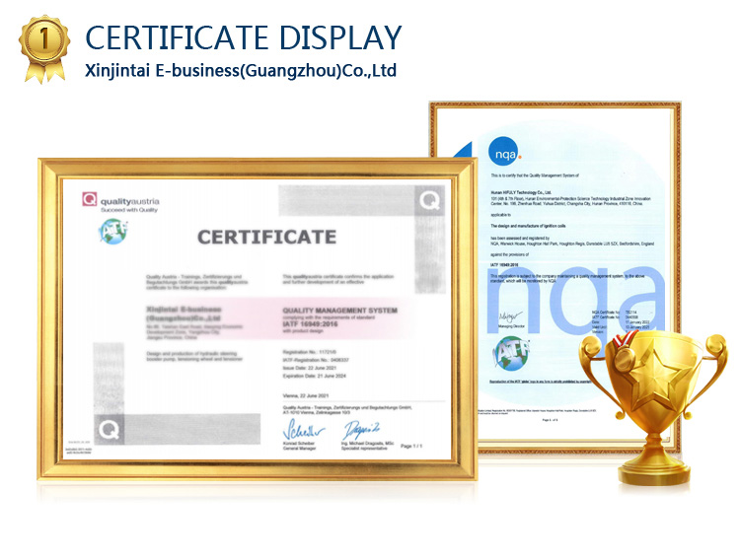Click the Xinjintai E-business(Guangzhou)Co.,Ltd company name
This screenshot has width=740, height=560.
point(241,71)
